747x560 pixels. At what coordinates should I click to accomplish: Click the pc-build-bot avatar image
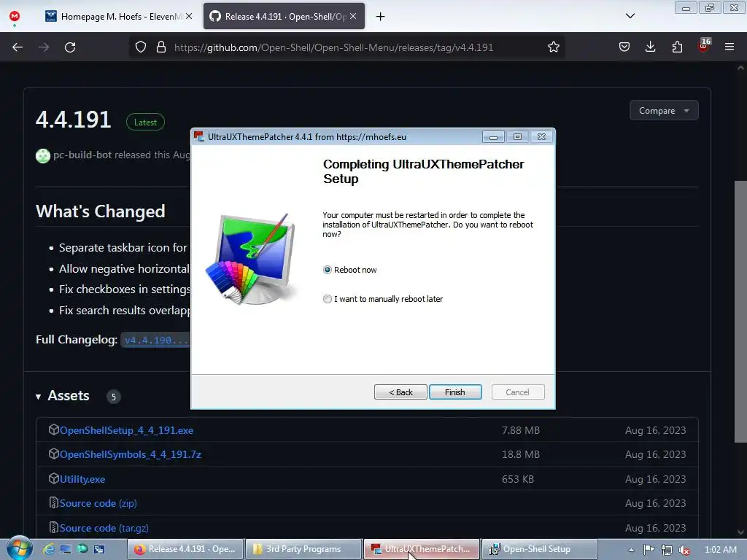[43, 156]
